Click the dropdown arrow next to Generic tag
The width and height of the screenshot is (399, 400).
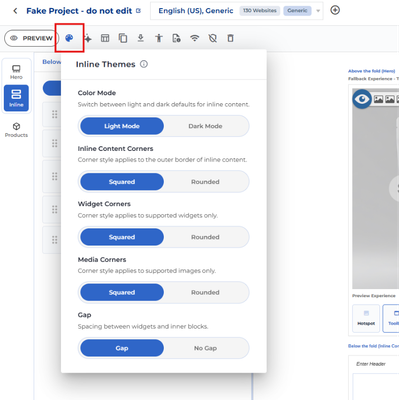[x=318, y=11]
